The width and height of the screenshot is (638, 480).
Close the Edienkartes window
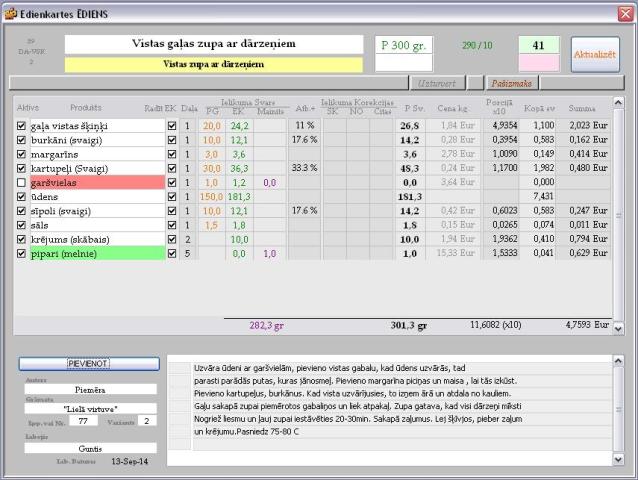pyautogui.click(x=623, y=13)
